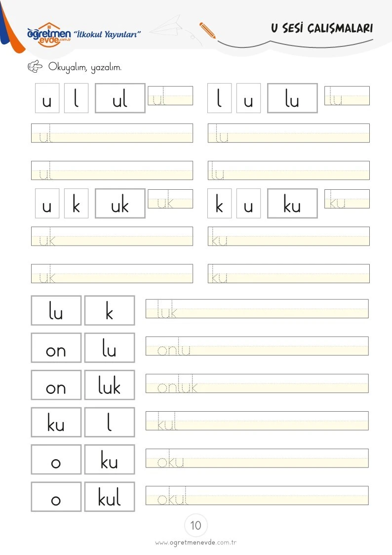Click the 'uk' syllable box
Viewport: 392px width, 555px height.
120,204
